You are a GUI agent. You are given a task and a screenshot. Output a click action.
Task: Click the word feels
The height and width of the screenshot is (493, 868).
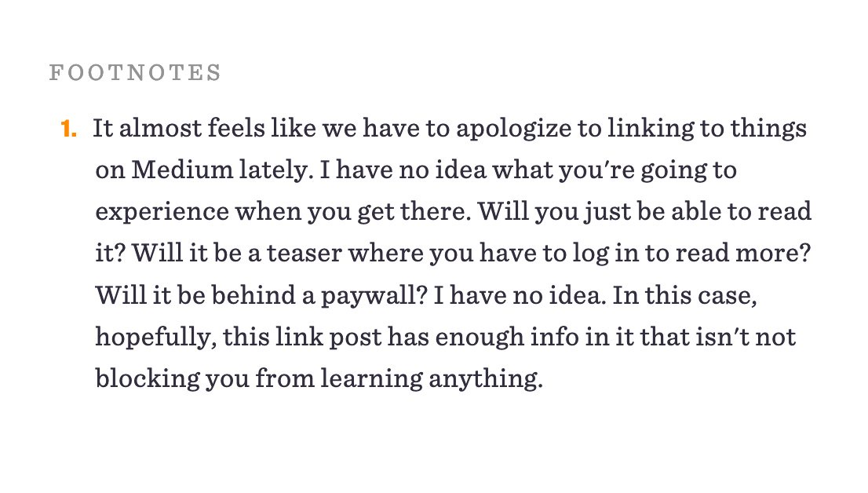(x=236, y=129)
